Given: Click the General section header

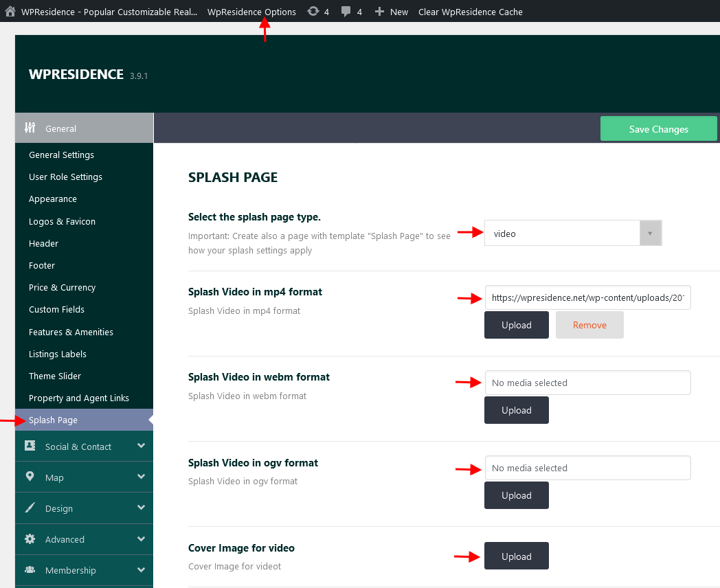Looking at the screenshot, I should tap(84, 128).
